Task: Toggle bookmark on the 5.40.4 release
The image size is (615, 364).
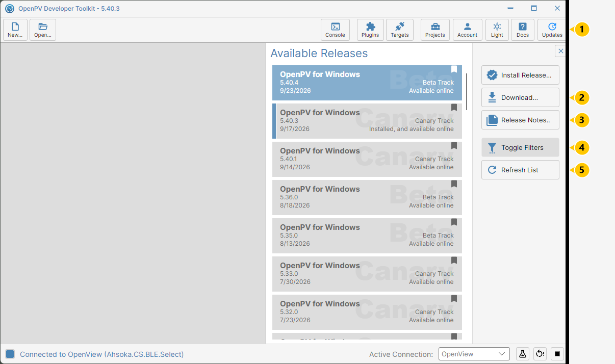Action: 454,69
